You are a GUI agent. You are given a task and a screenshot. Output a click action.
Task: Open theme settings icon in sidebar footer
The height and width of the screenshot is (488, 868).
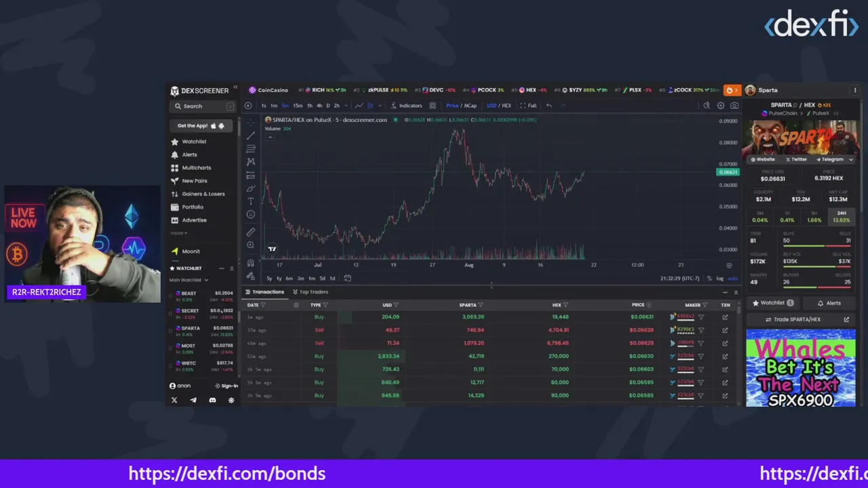[231, 400]
